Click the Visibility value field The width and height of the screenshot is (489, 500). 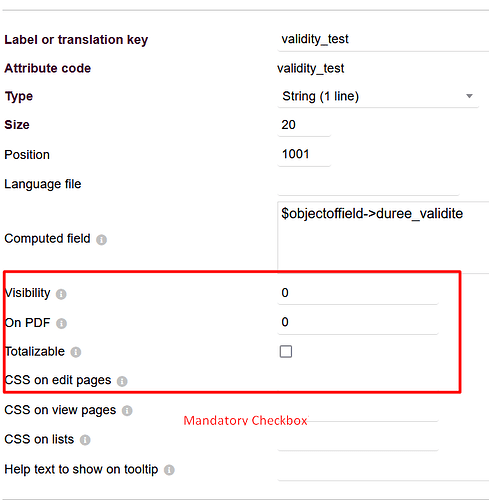(358, 293)
